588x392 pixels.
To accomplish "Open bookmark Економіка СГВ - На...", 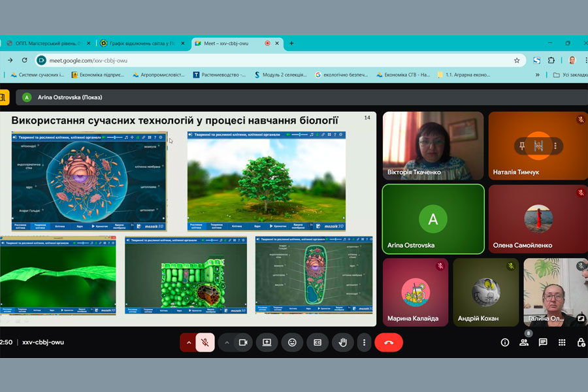I will 403,75.
